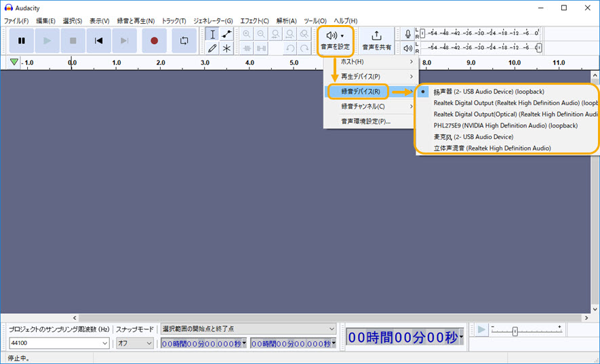The height and width of the screenshot is (364, 600).
Task: Open 音声環境設定(P)... from the menu
Action: point(371,121)
